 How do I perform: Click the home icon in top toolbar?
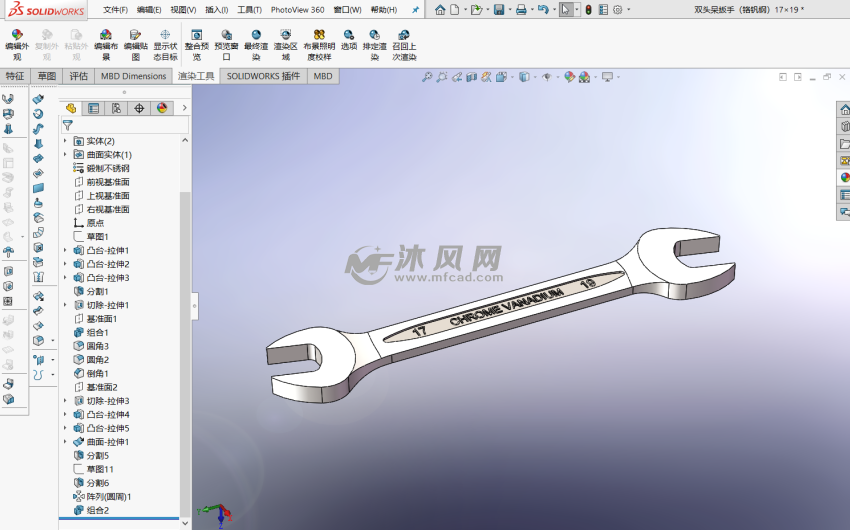click(440, 10)
